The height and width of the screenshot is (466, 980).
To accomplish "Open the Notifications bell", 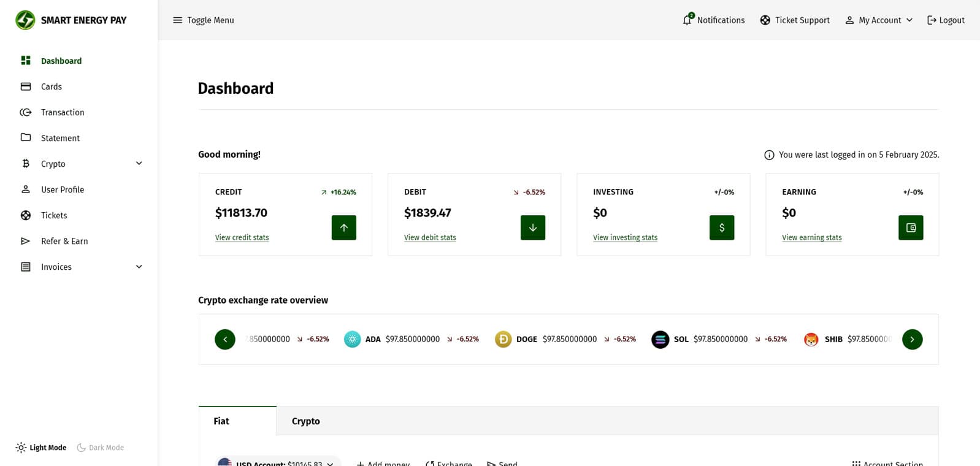I will (x=687, y=20).
